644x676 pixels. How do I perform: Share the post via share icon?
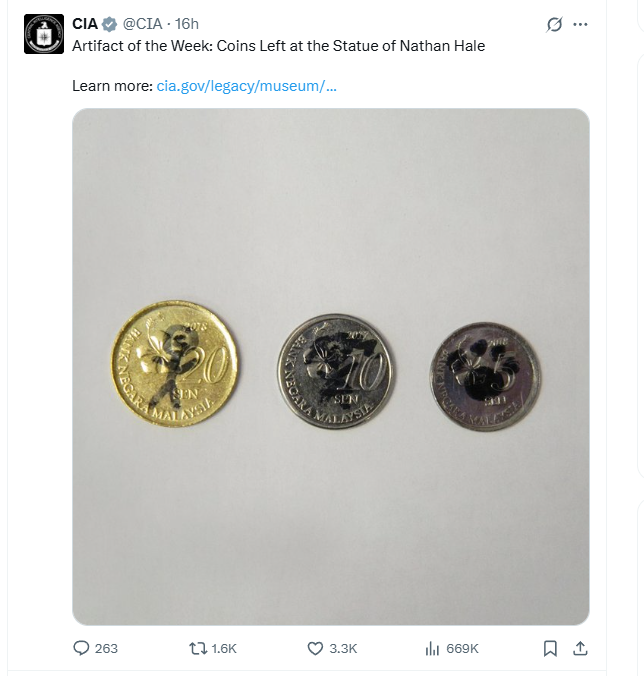point(579,648)
